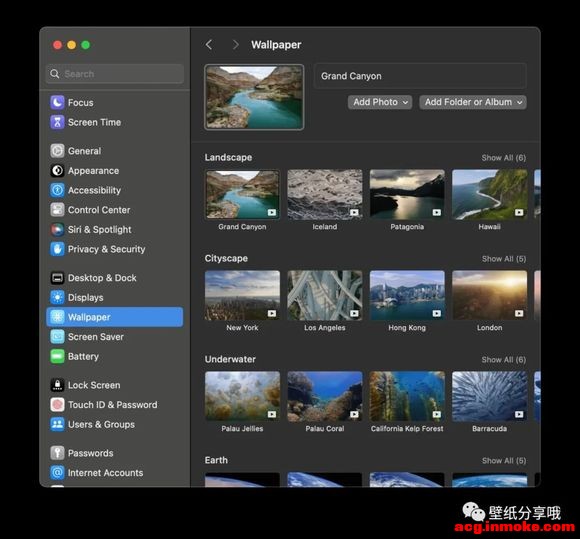Viewport: 580px width, 539px height.
Task: Click the large current wallpaper preview
Action: click(254, 97)
